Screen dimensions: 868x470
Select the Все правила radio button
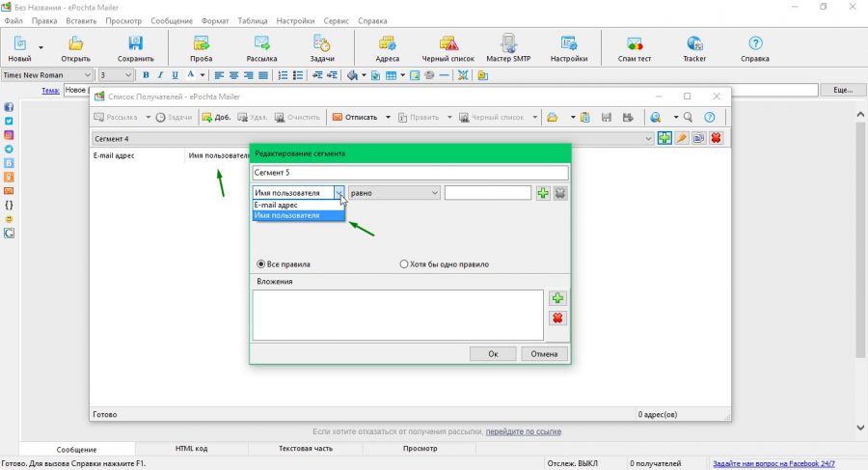pos(260,264)
